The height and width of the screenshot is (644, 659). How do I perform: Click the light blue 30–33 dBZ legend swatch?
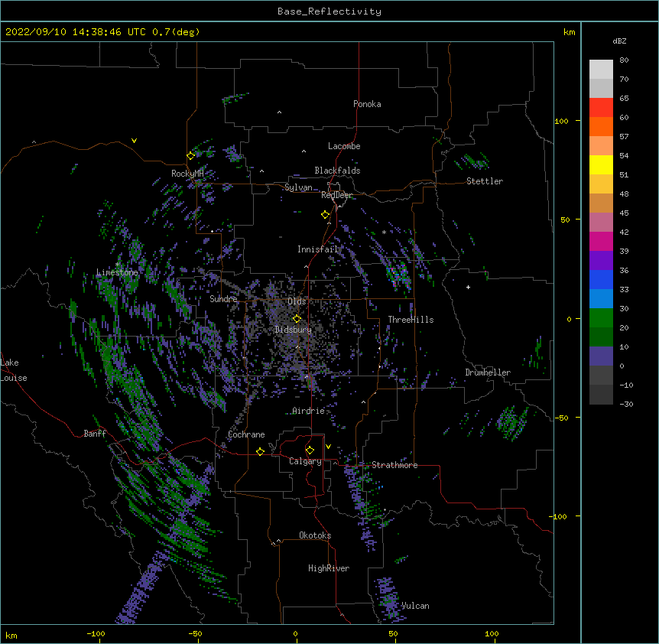pos(601,299)
